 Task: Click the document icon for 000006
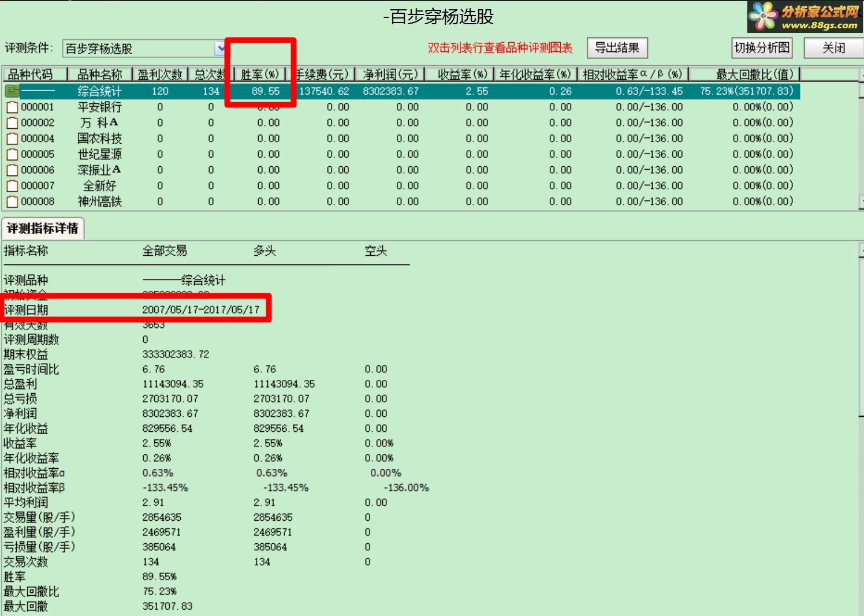[12, 170]
